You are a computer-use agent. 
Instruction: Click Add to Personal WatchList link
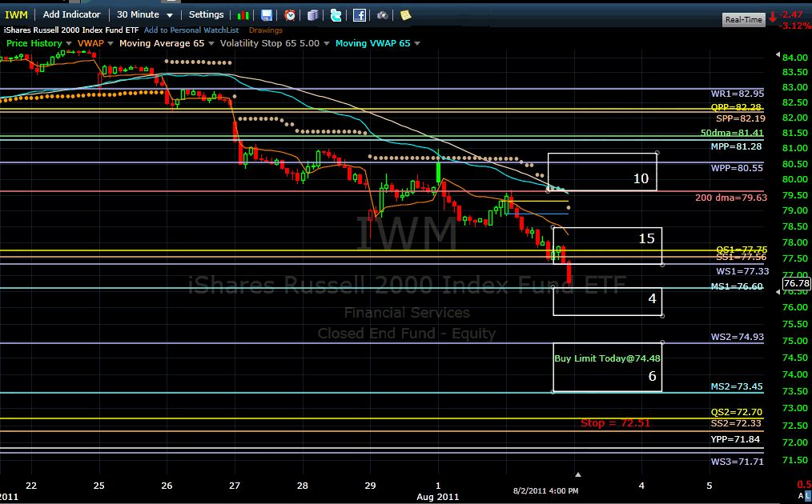pyautogui.click(x=191, y=30)
